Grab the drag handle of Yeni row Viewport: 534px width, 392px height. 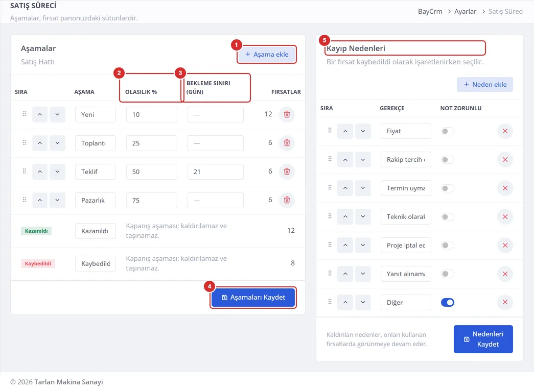click(24, 114)
